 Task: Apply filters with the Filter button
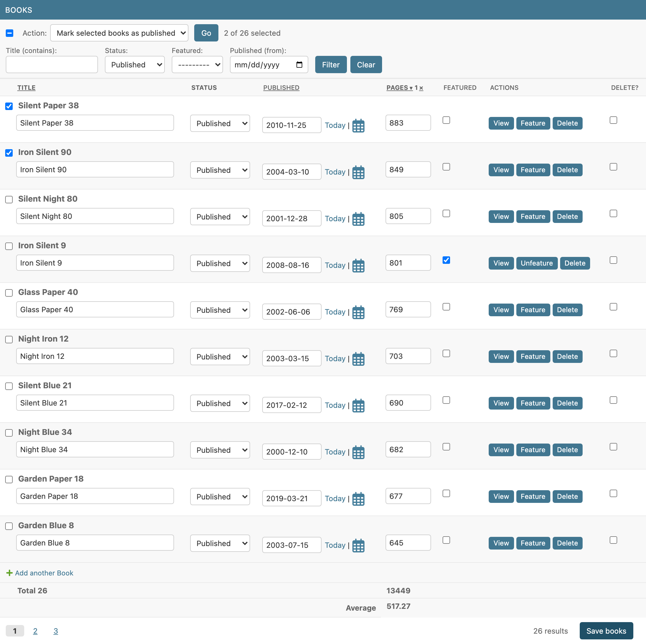pos(331,65)
